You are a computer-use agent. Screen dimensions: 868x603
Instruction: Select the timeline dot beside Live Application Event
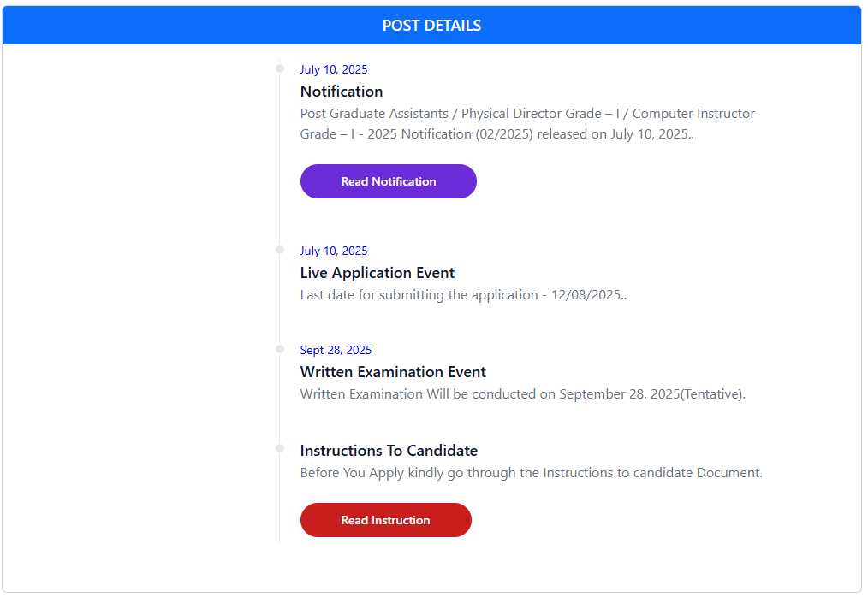coord(280,250)
